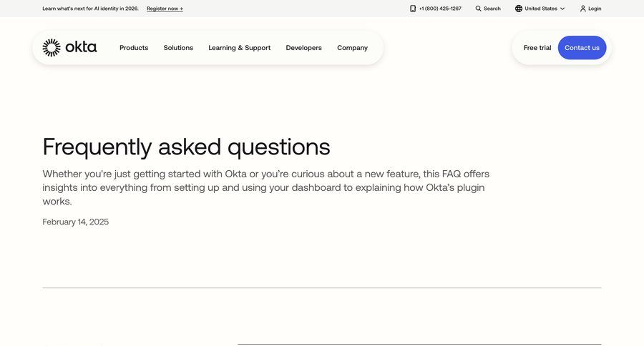Click the Frequently asked questions heading

point(186,147)
